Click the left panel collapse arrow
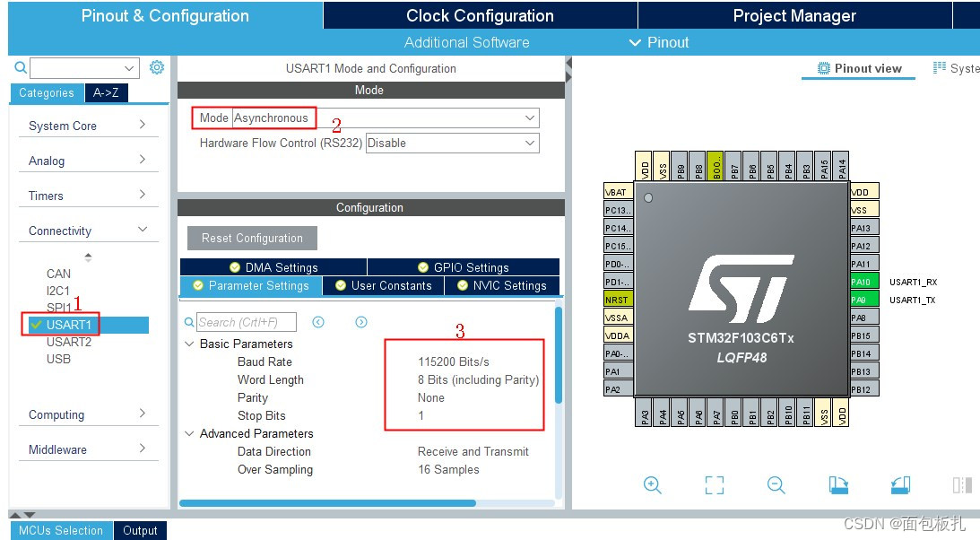This screenshot has width=980, height=540. coord(568,63)
